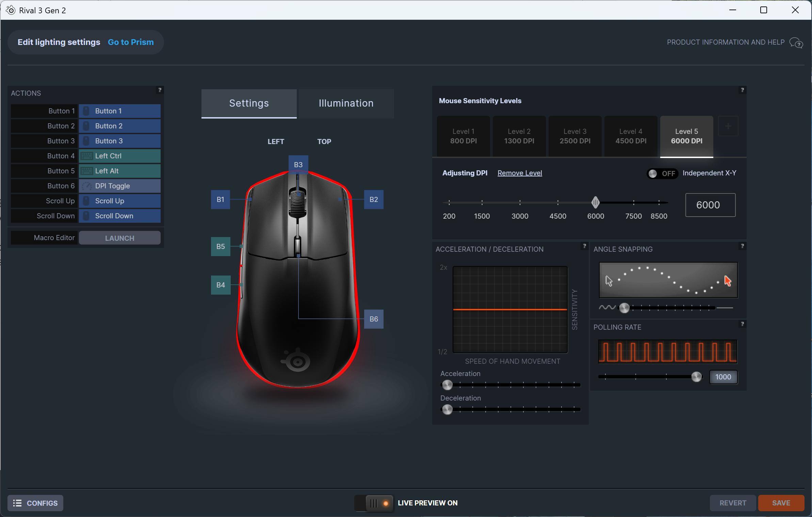
Task: Click the B6 button marker on mouse
Action: click(373, 319)
